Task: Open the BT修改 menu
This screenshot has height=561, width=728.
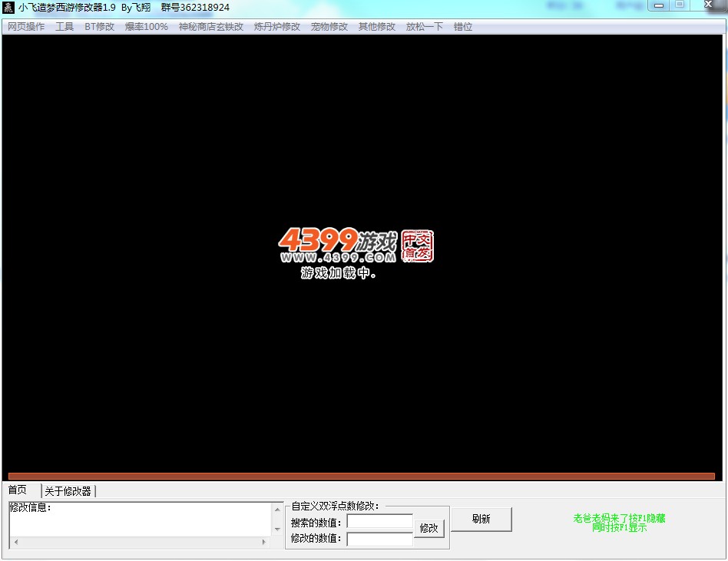Action: point(99,27)
